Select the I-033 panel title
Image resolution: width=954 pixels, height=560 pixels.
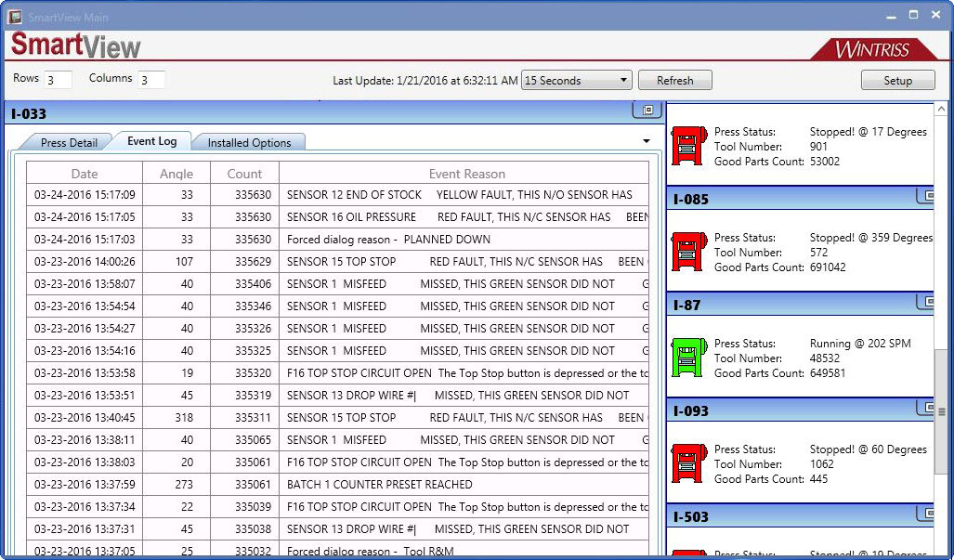coord(29,113)
